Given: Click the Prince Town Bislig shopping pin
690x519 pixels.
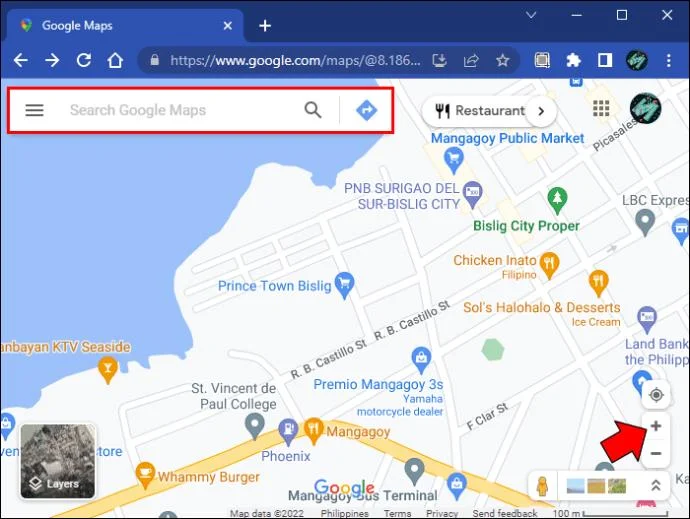Looking at the screenshot, I should coord(345,285).
